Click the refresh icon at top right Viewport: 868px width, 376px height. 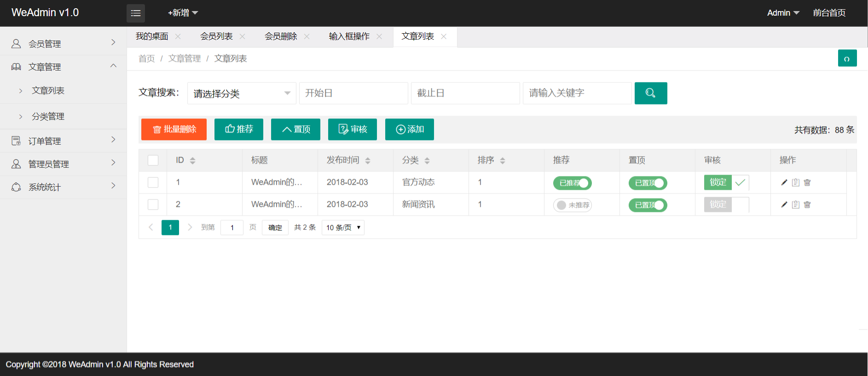(x=847, y=59)
